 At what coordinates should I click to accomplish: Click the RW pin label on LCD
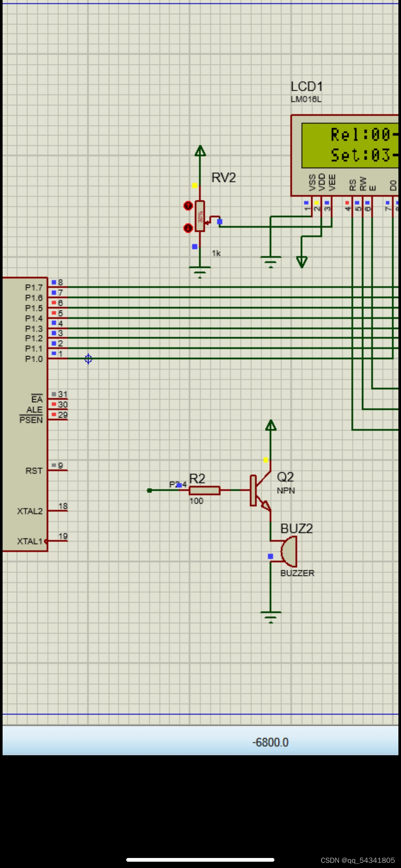coord(363,184)
